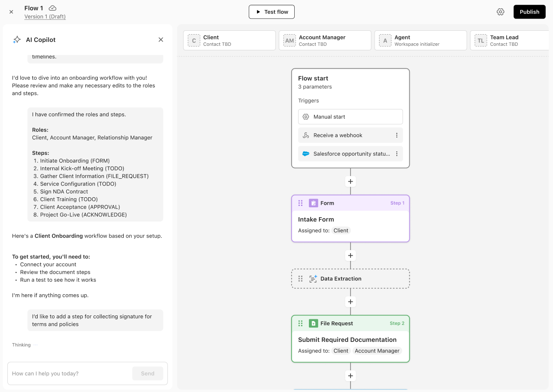Click the webhook icon
This screenshot has width=553, height=392.
pyautogui.click(x=306, y=135)
